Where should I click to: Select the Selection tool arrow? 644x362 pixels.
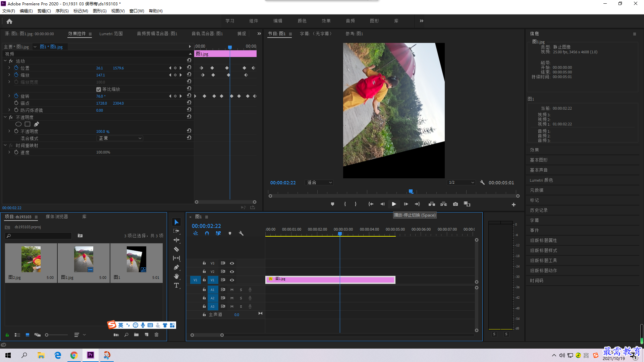point(176,222)
